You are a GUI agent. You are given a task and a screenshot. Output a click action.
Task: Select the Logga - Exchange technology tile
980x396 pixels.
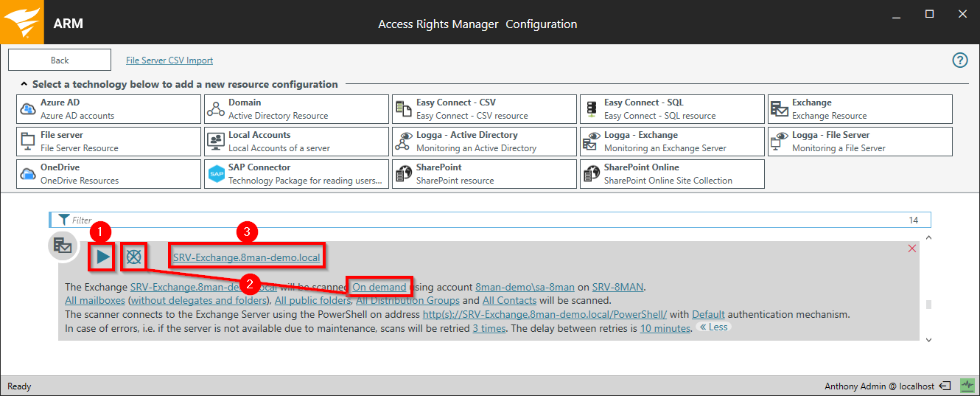[x=672, y=142]
